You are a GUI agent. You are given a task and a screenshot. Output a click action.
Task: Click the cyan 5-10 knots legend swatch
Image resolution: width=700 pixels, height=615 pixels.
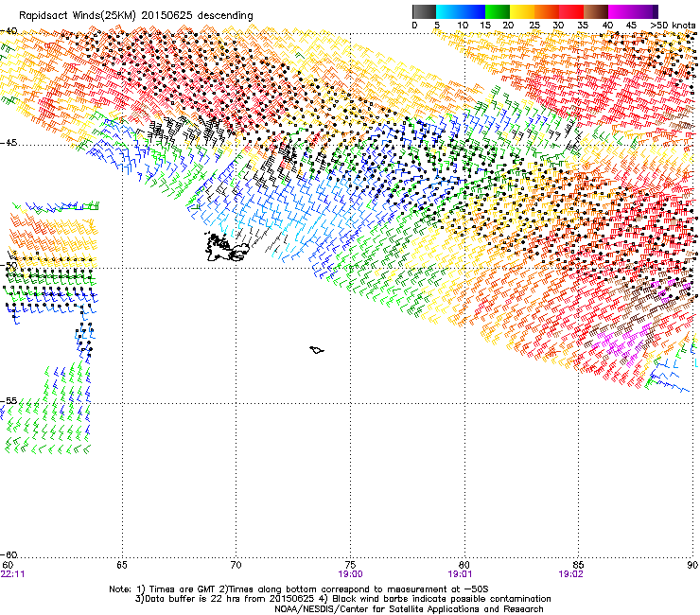[x=448, y=11]
